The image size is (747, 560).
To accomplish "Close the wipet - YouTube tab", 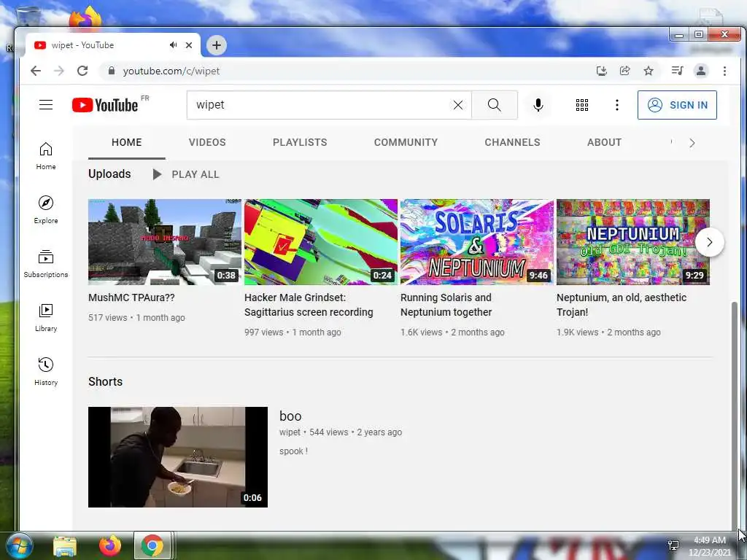I will pos(189,45).
